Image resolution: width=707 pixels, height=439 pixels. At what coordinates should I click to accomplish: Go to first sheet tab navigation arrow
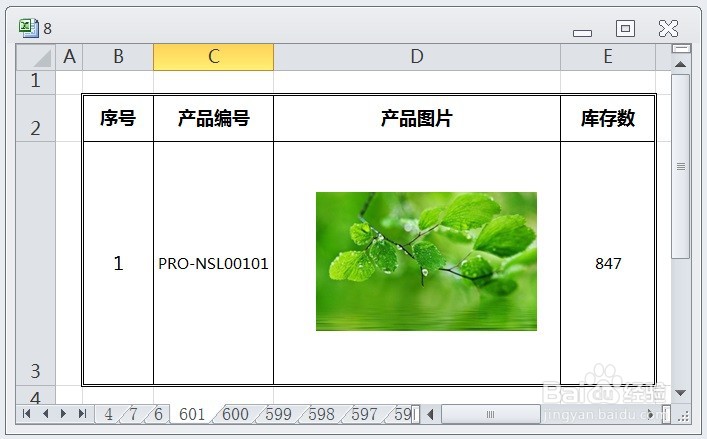27,414
